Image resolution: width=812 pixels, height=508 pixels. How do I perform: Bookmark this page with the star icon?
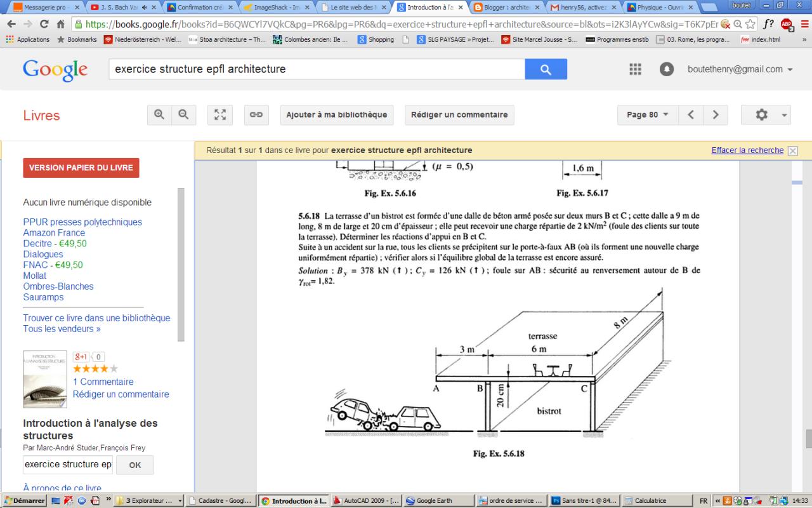pos(750,25)
